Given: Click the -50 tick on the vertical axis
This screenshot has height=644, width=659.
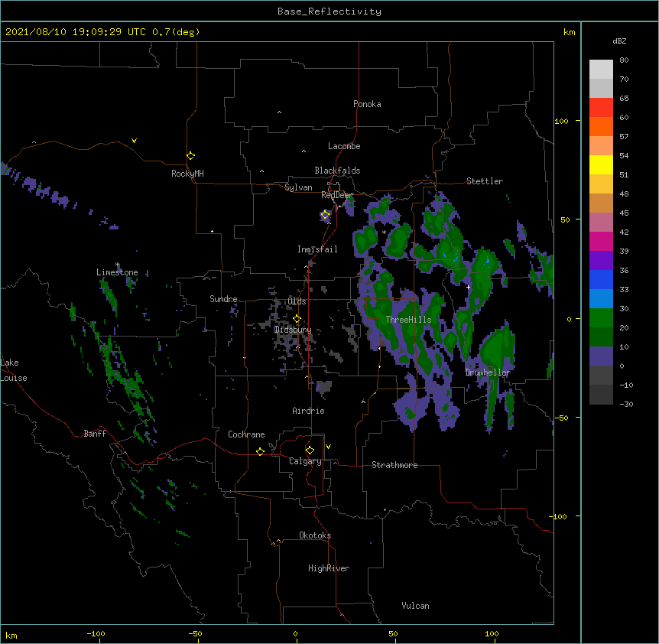Looking at the screenshot, I should (561, 418).
